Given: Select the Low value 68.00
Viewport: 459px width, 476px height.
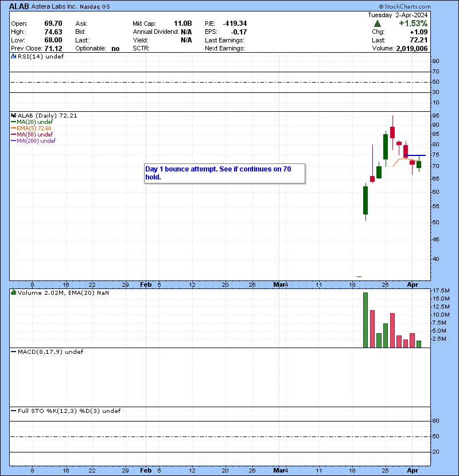Looking at the screenshot, I should [53, 40].
